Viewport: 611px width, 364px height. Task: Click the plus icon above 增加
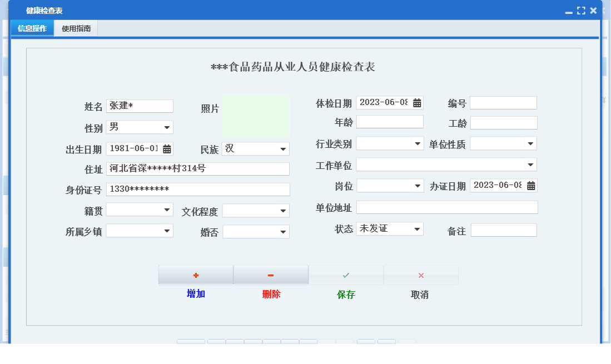[x=196, y=274]
